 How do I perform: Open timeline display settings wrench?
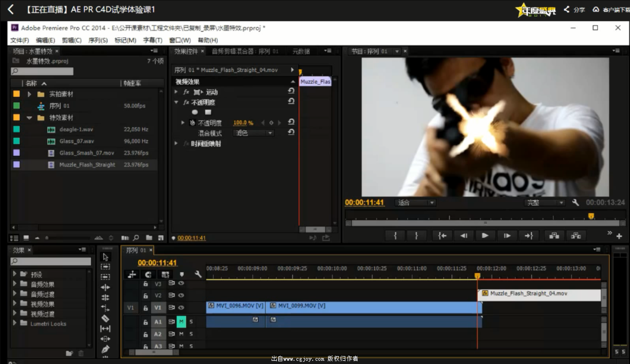[x=198, y=275]
